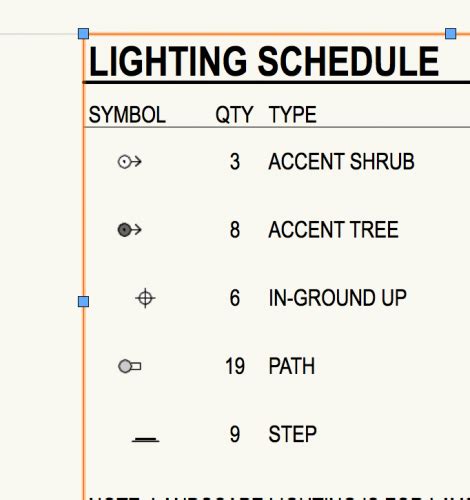The width and height of the screenshot is (470, 500).
Task: Click the QTY column header
Action: coord(234,115)
